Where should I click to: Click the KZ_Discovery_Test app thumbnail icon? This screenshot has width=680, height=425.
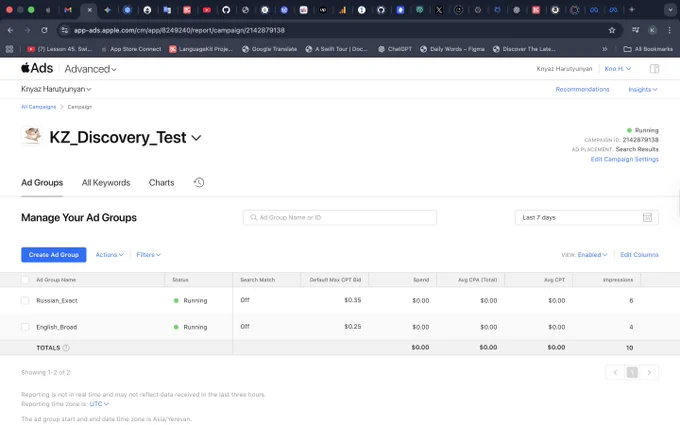tap(32, 136)
